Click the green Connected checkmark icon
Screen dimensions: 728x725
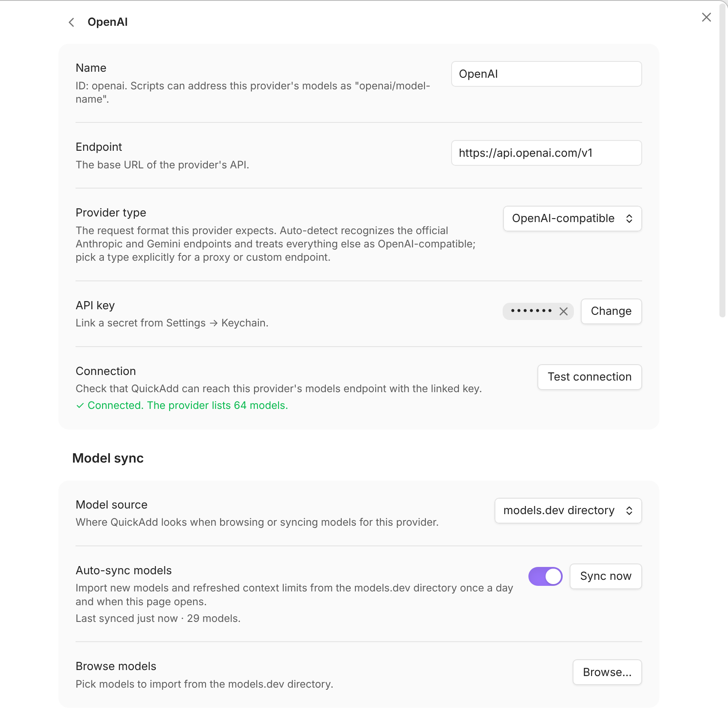point(80,405)
